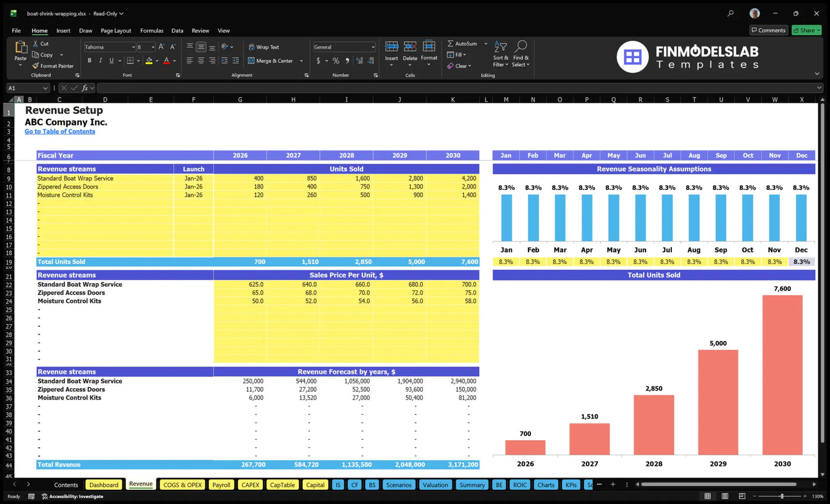Click the AutoSum button
The height and width of the screenshot is (504, 830).
(x=462, y=44)
